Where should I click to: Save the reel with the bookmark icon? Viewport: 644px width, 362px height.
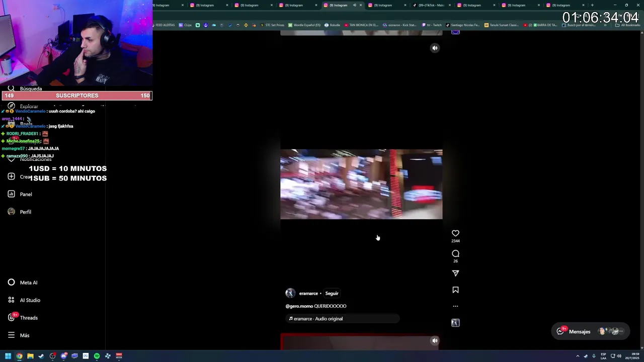455,290
